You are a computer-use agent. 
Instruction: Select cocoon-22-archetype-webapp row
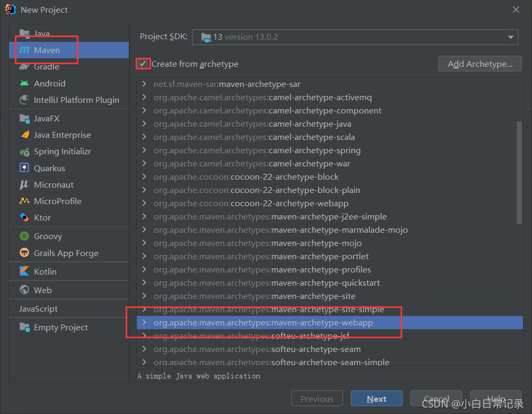click(330, 203)
